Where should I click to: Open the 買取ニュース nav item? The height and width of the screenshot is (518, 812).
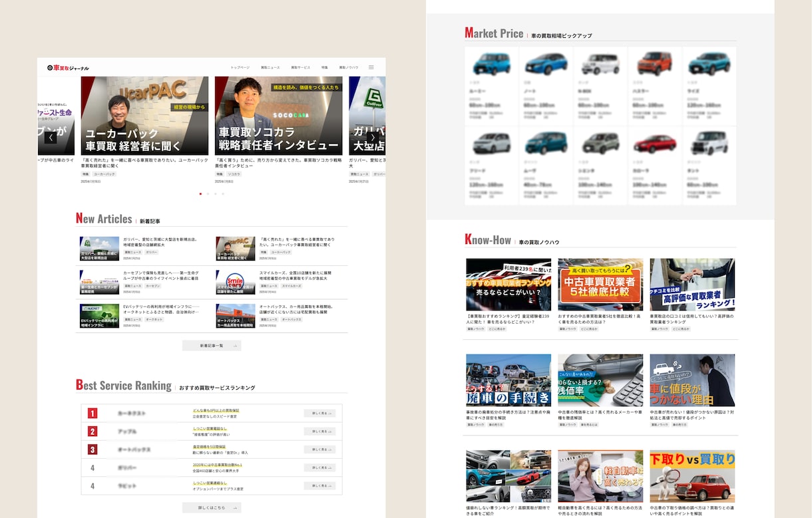(x=270, y=68)
